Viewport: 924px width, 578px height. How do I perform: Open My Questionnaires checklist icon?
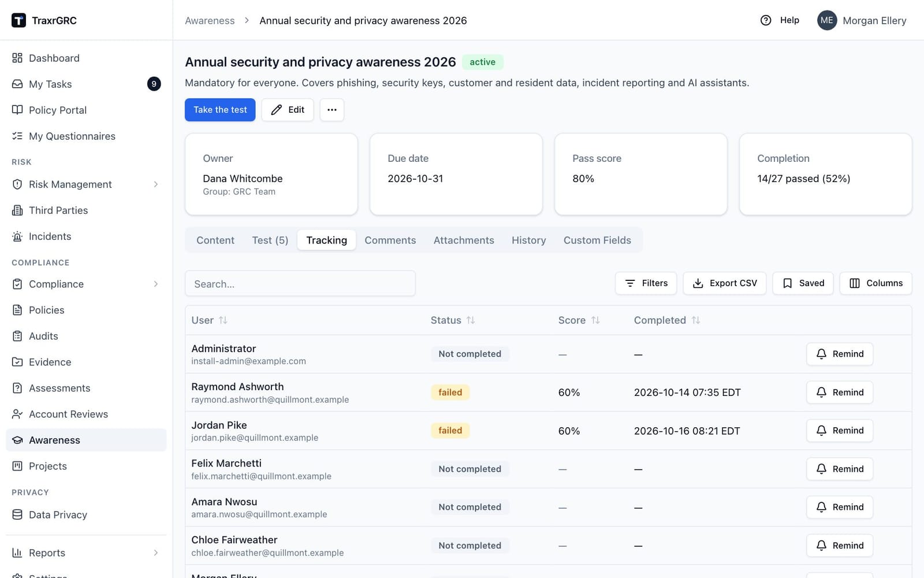tap(17, 136)
